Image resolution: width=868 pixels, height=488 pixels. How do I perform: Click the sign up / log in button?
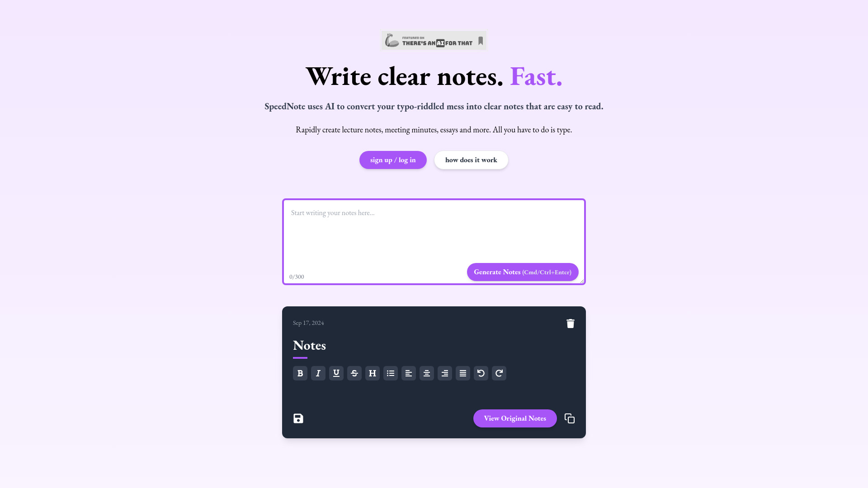point(392,160)
